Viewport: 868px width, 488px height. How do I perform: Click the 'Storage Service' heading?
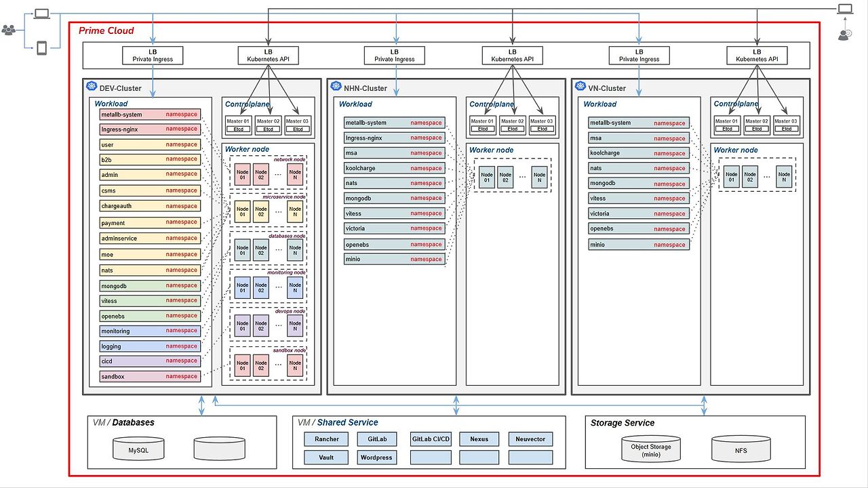623,423
